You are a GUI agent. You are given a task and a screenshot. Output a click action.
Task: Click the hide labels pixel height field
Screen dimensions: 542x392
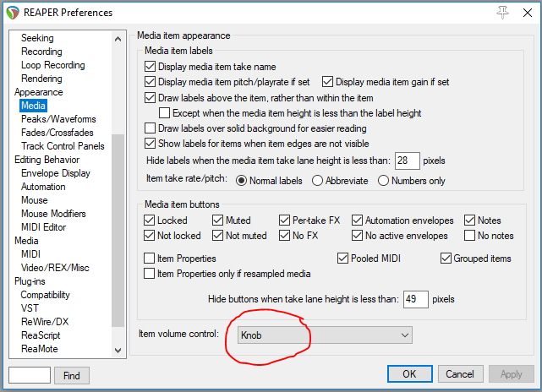[408, 161]
